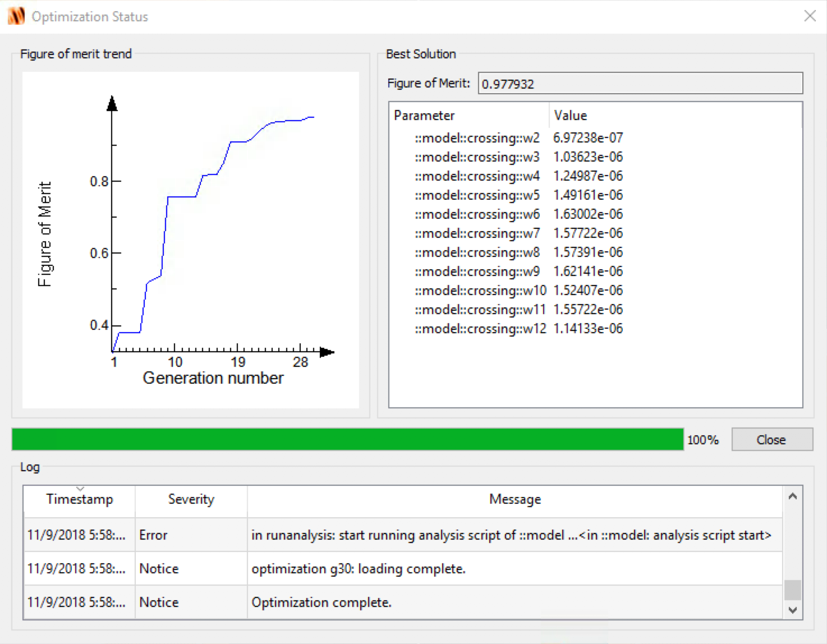
Task: Select the ::model::crossing::w2 parameter row
Action: click(x=477, y=138)
